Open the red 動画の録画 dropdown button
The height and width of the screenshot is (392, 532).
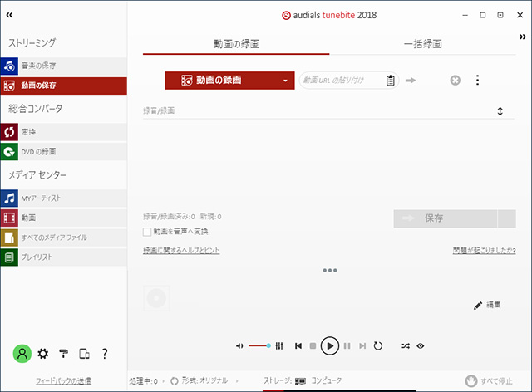pos(229,81)
